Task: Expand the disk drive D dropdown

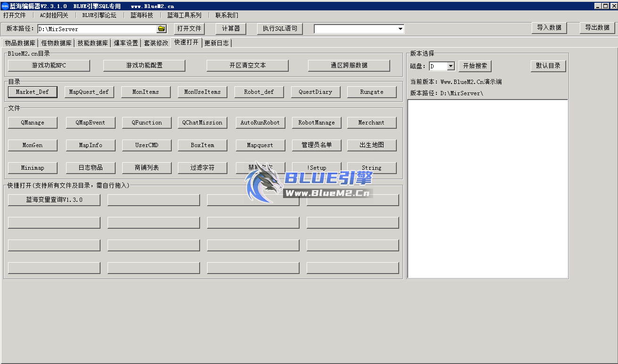Action: click(451, 66)
